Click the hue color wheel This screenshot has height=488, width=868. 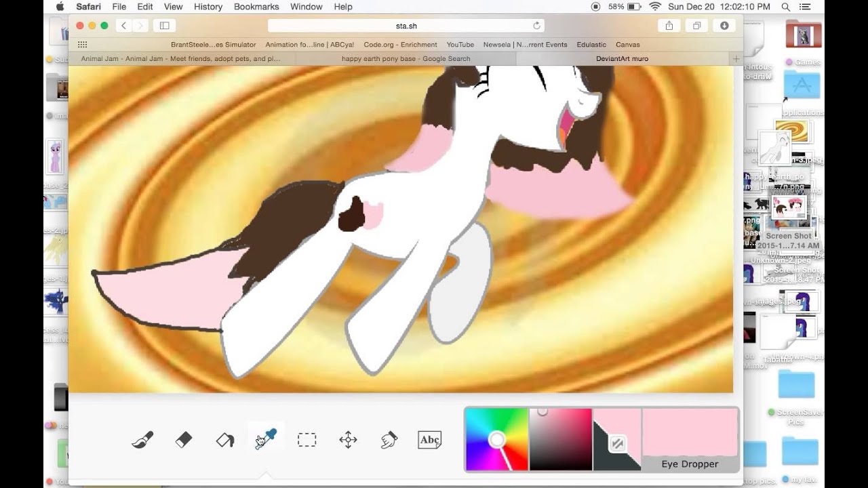coord(496,439)
